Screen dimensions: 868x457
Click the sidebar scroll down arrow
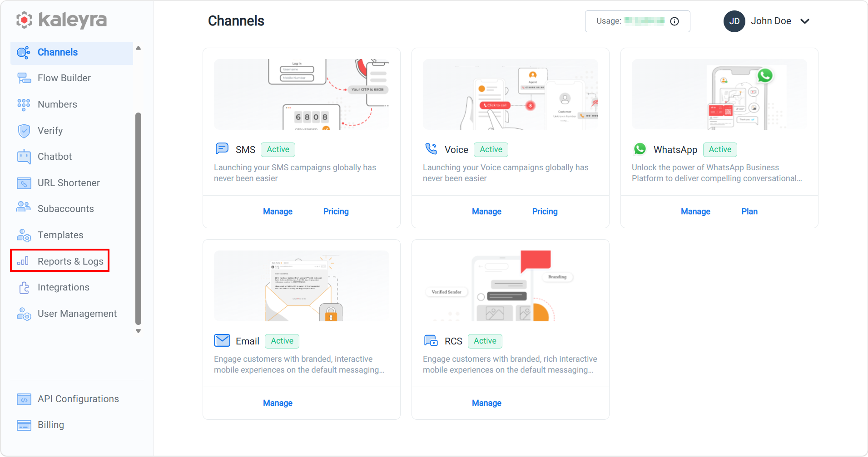pyautogui.click(x=139, y=331)
